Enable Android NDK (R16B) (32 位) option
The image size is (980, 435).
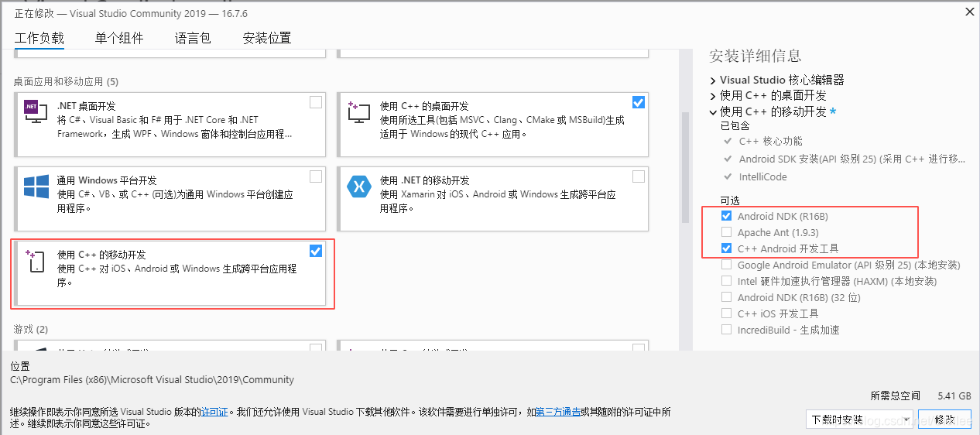[x=726, y=297]
